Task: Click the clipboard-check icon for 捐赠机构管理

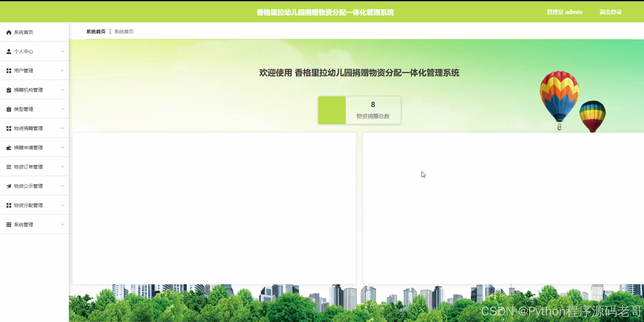Action: [9, 90]
